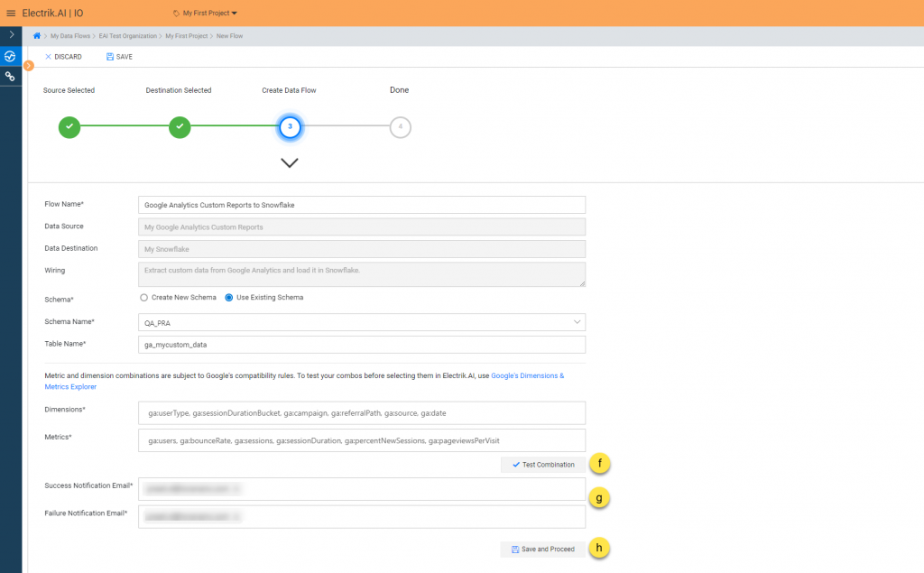
Task: Click the orange panel toggle arrow
Action: (29, 65)
